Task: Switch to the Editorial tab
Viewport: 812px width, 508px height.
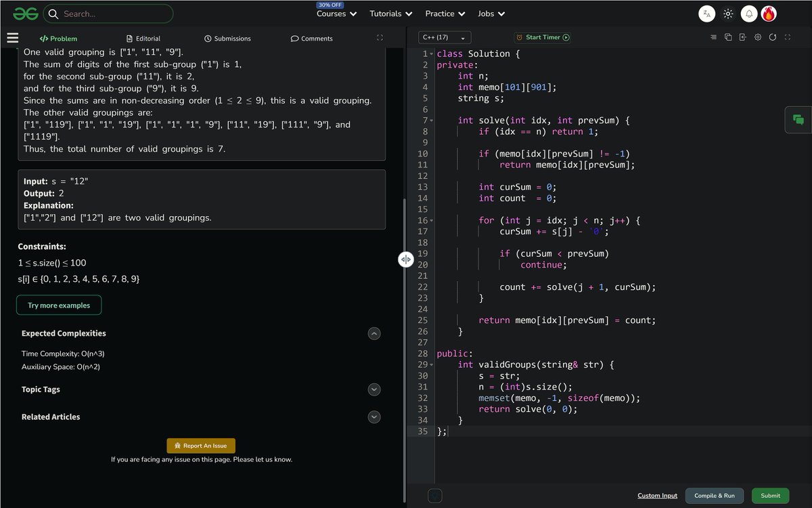Action: pyautogui.click(x=143, y=39)
